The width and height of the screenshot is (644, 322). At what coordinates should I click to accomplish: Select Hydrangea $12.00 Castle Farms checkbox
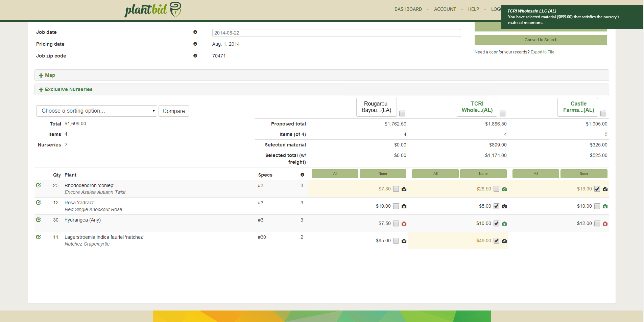coord(597,224)
